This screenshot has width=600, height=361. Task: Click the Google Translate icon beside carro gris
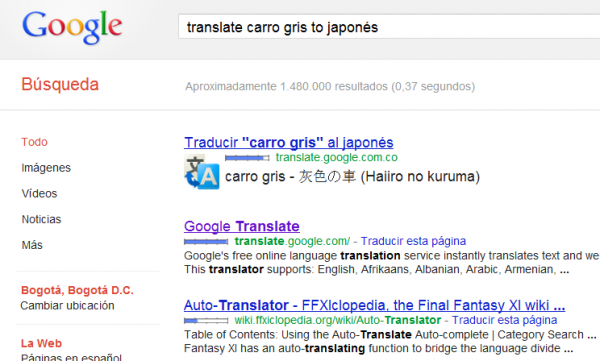click(x=202, y=172)
